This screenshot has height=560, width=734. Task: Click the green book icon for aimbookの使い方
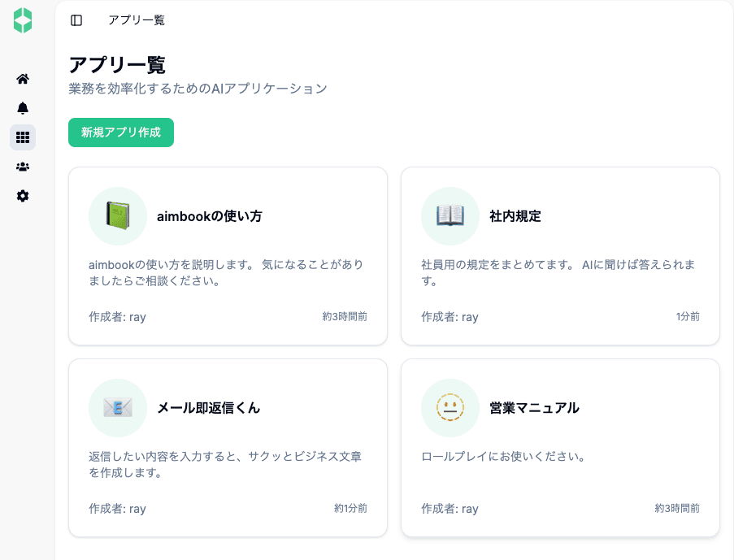point(118,216)
